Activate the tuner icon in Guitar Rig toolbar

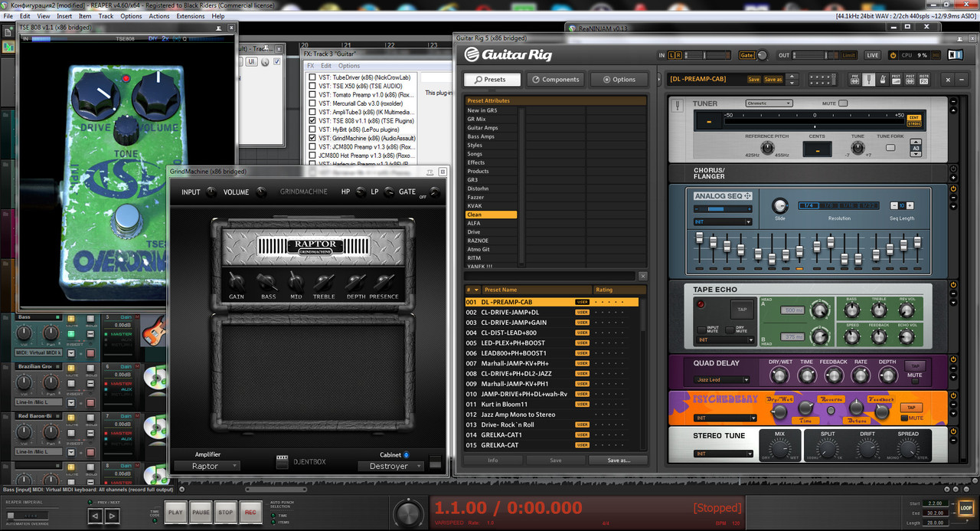[x=868, y=80]
